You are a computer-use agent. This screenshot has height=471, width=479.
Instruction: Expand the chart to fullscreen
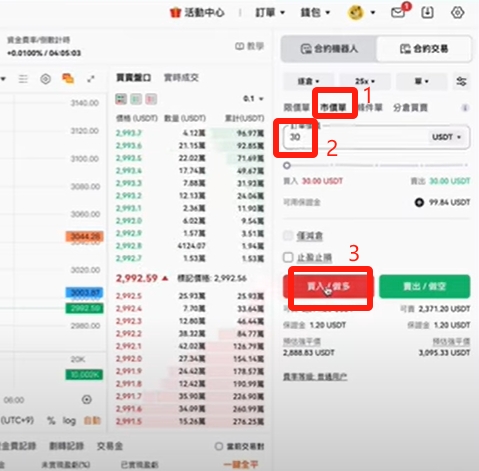pos(91,79)
